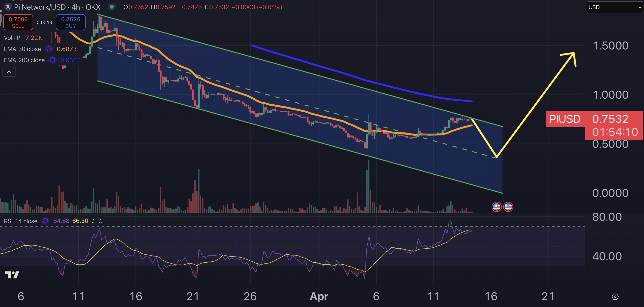Click the EMA 30 refresh icon
The height and width of the screenshot is (307, 644).
point(49,49)
